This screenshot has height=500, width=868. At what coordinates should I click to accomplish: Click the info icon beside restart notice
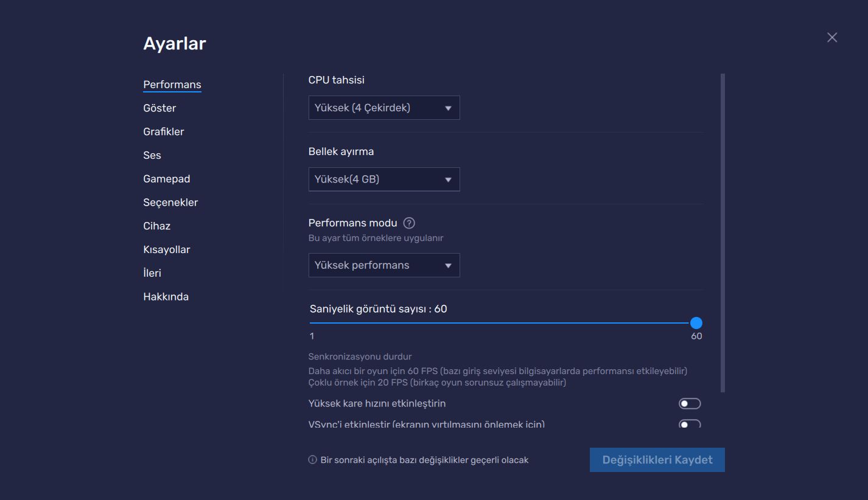click(x=312, y=460)
